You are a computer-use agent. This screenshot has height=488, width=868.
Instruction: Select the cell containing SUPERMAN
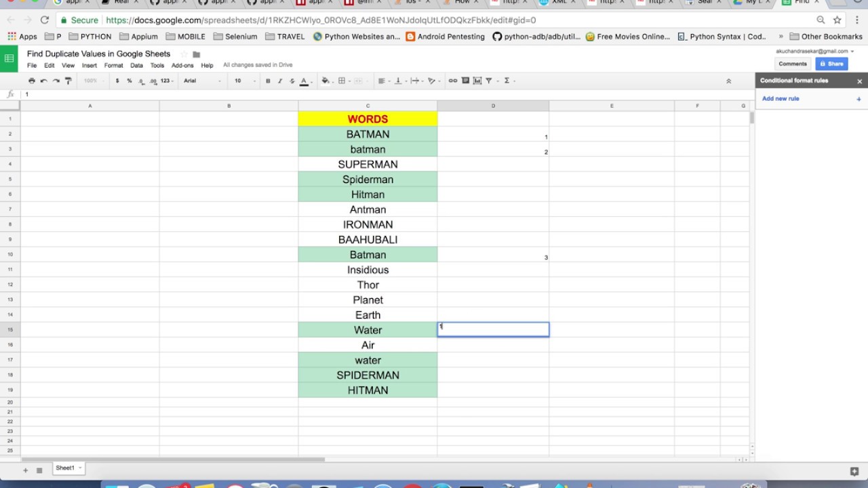tap(368, 164)
